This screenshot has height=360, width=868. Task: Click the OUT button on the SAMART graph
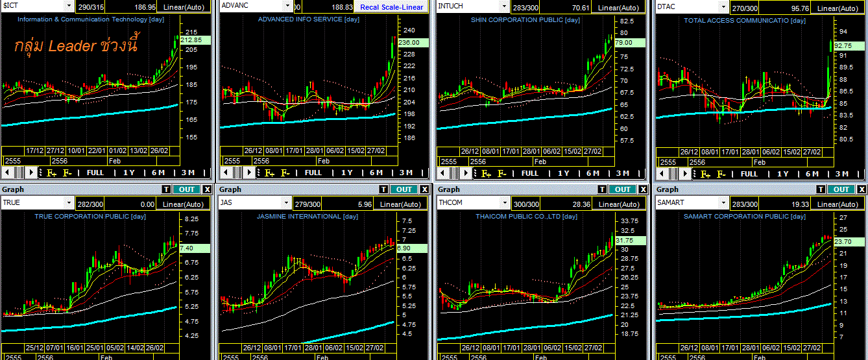coord(841,189)
